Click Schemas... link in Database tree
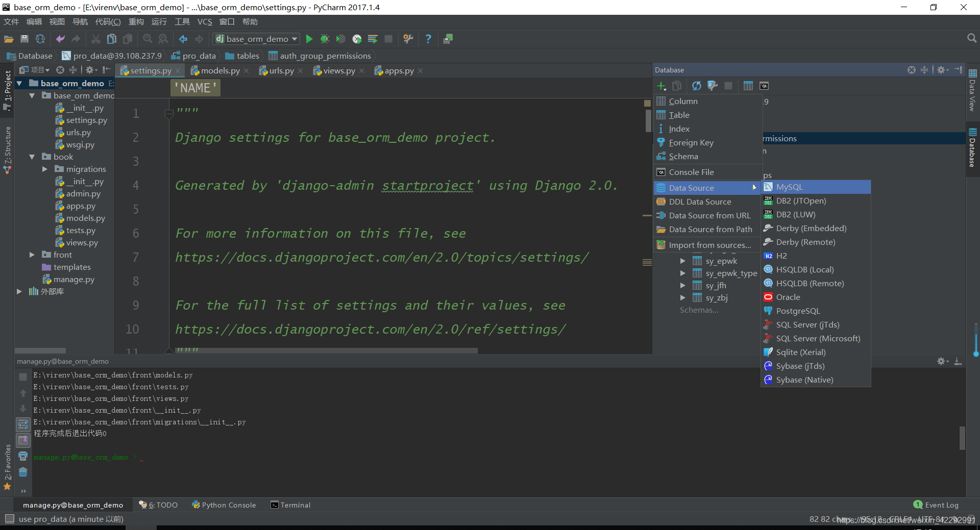This screenshot has height=530, width=980. tap(699, 310)
